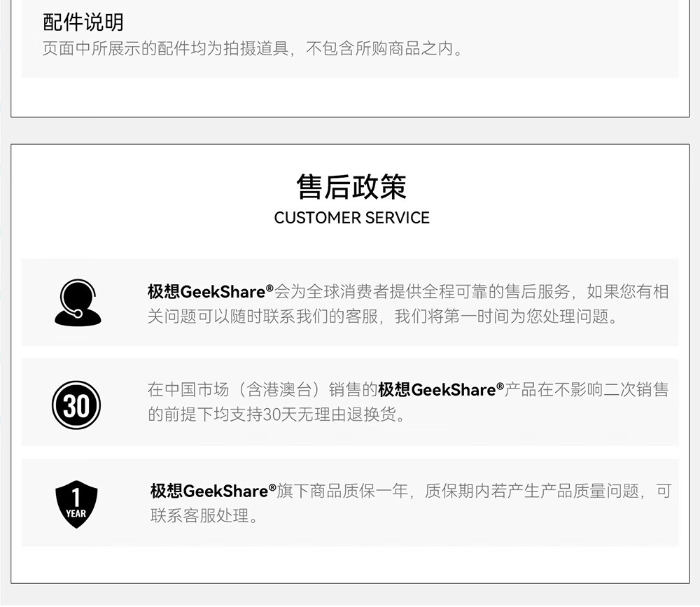
Task: Click the text 联系客服处理
Action: (199, 516)
